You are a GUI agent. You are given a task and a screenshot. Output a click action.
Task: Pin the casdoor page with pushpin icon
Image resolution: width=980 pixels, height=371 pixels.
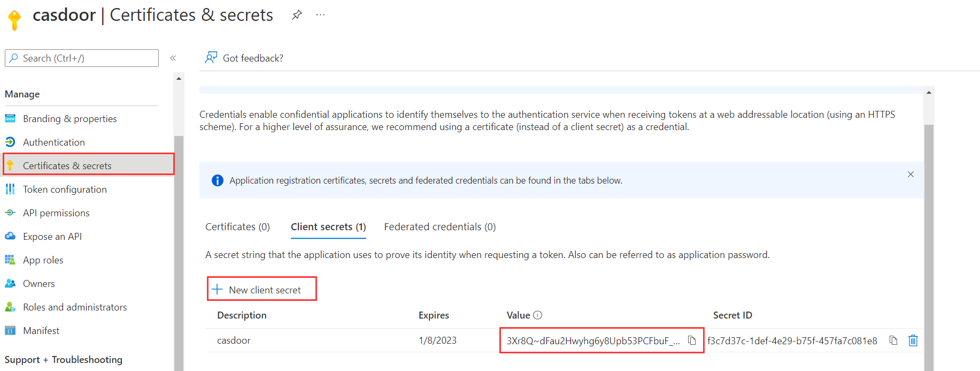tap(297, 15)
